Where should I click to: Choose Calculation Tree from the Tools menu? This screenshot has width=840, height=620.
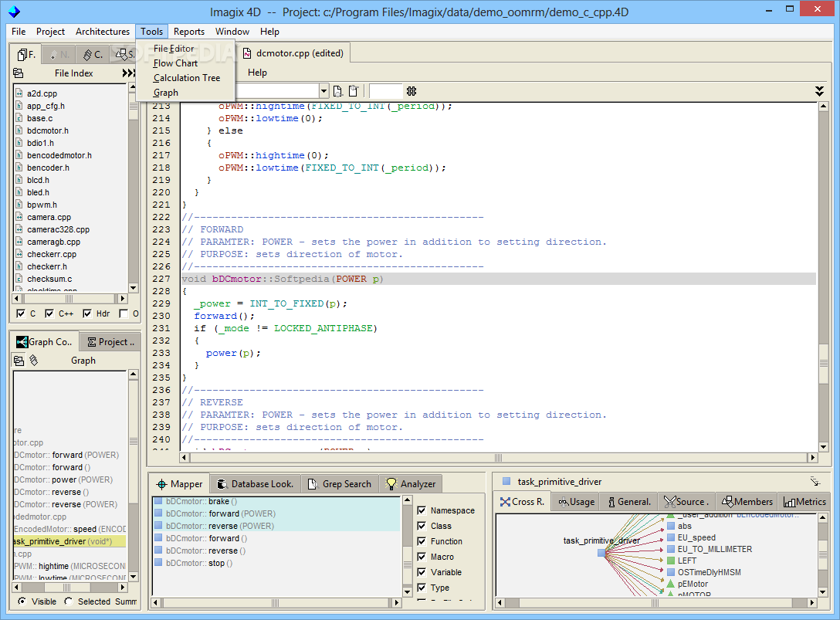coord(186,78)
